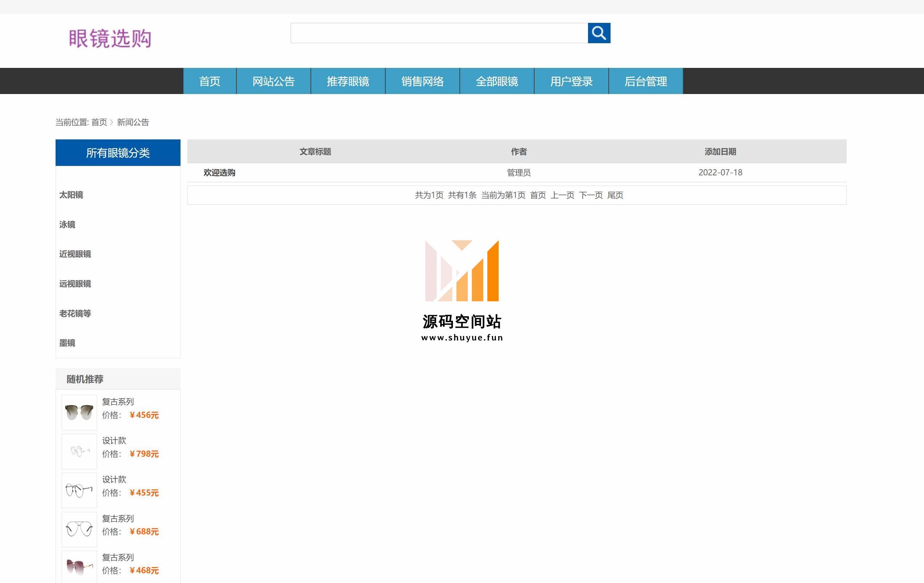Select the 远视眼镜 category
The height and width of the screenshot is (583, 924).
(75, 284)
